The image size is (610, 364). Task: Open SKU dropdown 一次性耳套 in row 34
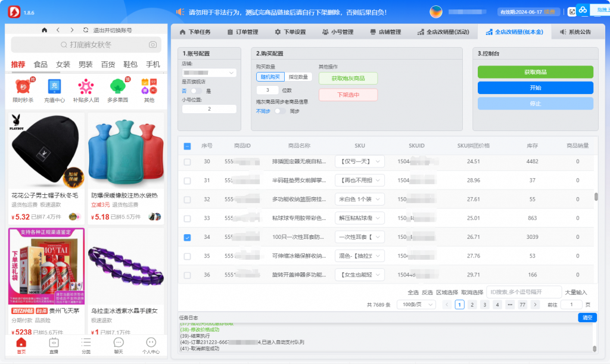pos(359,237)
